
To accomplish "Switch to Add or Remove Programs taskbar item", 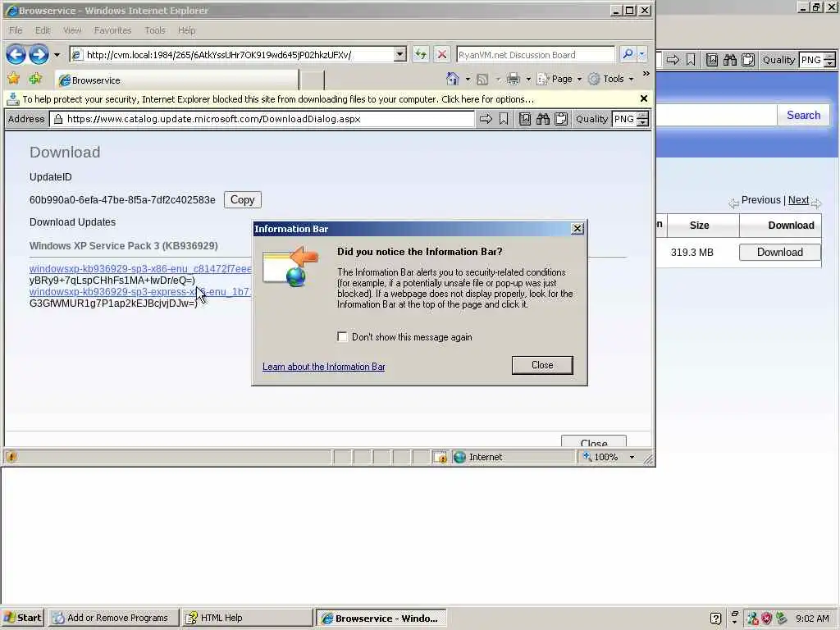I will (x=112, y=618).
